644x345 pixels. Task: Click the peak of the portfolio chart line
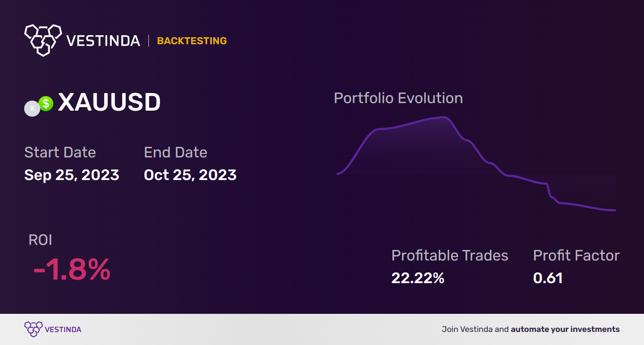[444, 118]
